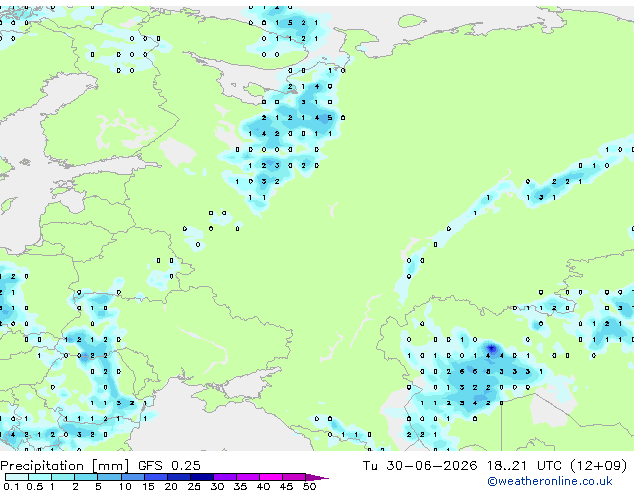Click the '(12+09)' forecast offset label
This screenshot has width=634, height=490.
coord(599,466)
